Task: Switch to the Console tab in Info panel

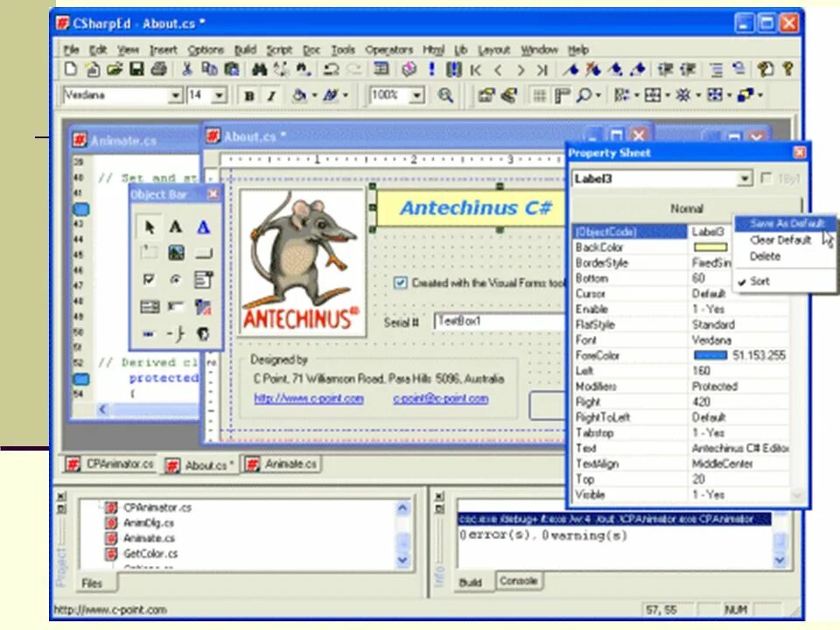Action: pyautogui.click(x=518, y=581)
